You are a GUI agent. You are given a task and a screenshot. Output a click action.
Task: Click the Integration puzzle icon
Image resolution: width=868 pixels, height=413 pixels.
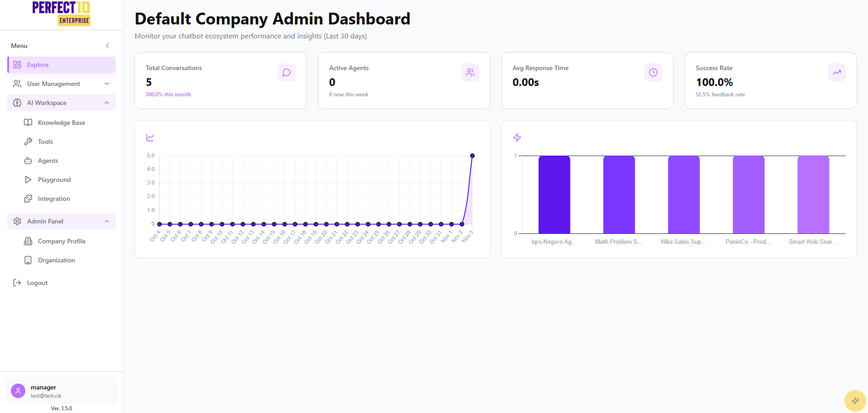(x=28, y=199)
